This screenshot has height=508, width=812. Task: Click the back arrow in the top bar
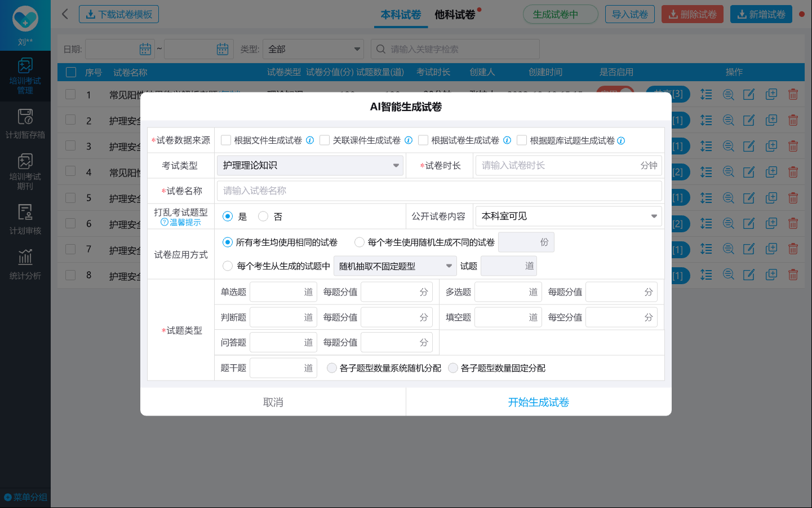coord(65,14)
